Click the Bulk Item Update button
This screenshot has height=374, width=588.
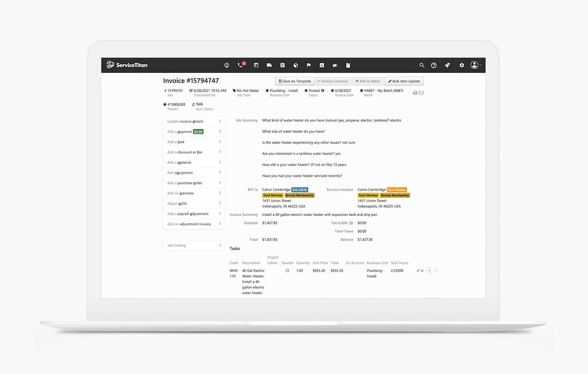point(404,81)
